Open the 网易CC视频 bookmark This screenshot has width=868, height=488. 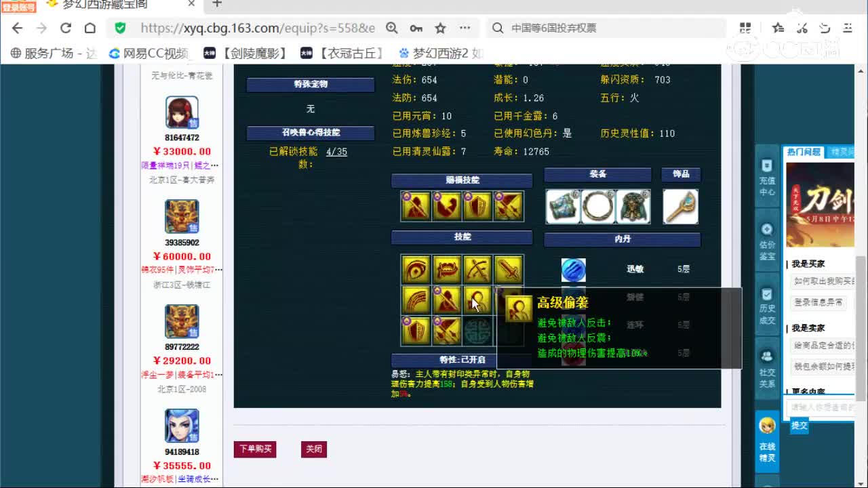coord(149,53)
